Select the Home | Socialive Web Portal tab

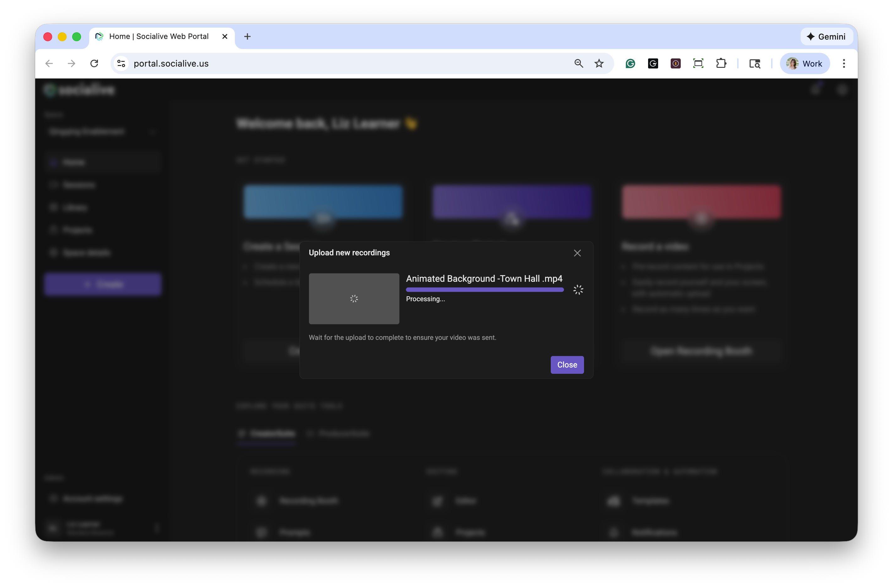pyautogui.click(x=159, y=36)
